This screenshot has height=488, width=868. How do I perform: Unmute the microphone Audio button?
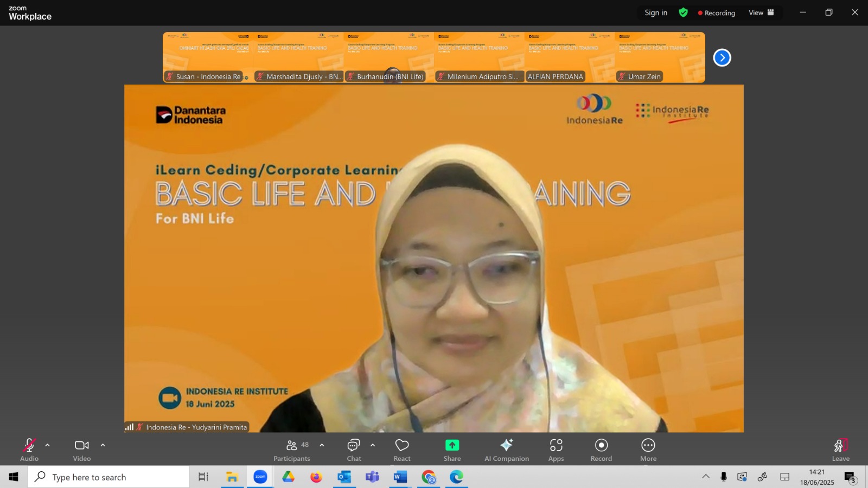[29, 450]
